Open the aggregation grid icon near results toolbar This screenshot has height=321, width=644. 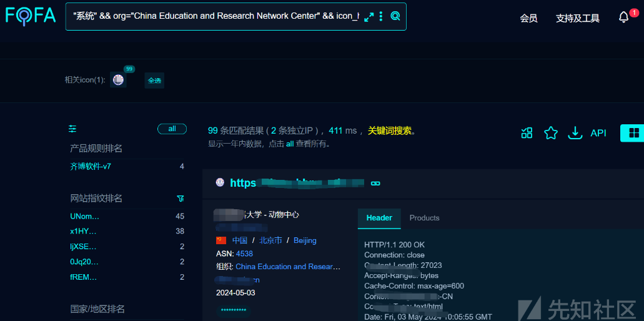click(527, 132)
